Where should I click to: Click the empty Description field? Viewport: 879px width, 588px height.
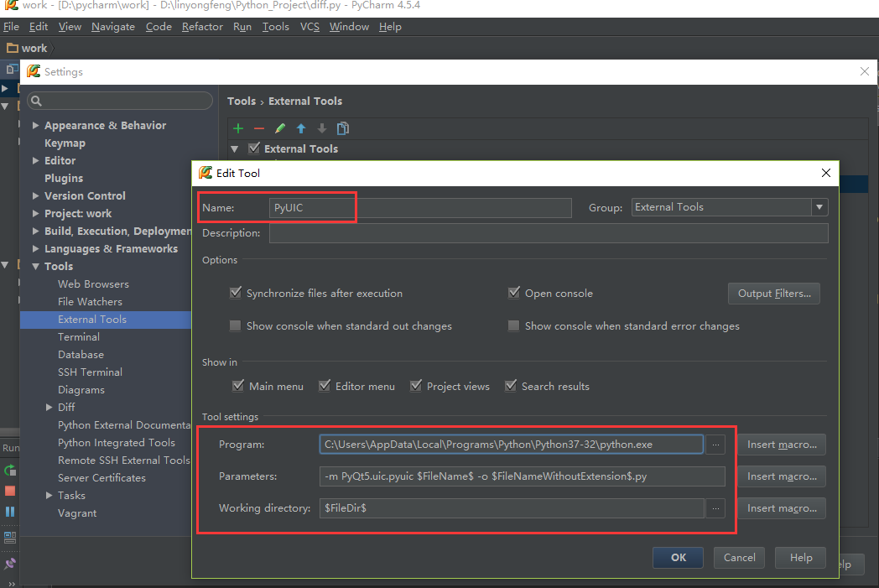(549, 233)
